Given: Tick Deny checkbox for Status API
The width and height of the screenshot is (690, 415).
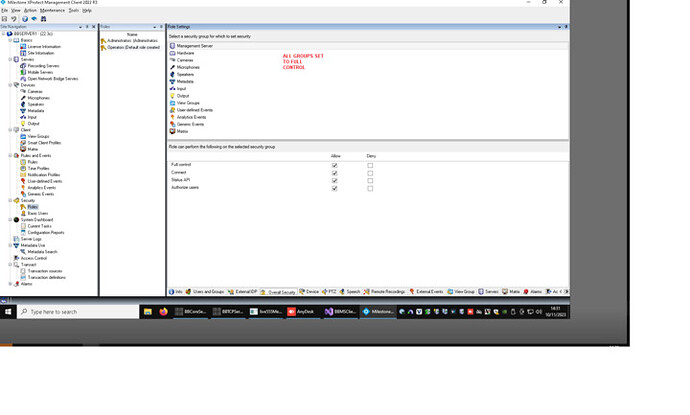Looking at the screenshot, I should 370,180.
